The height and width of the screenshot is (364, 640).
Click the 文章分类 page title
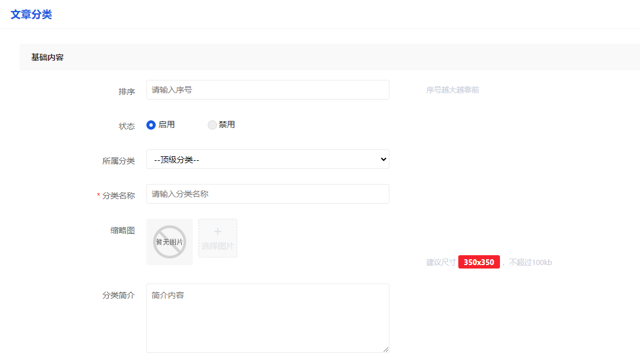coord(31,14)
